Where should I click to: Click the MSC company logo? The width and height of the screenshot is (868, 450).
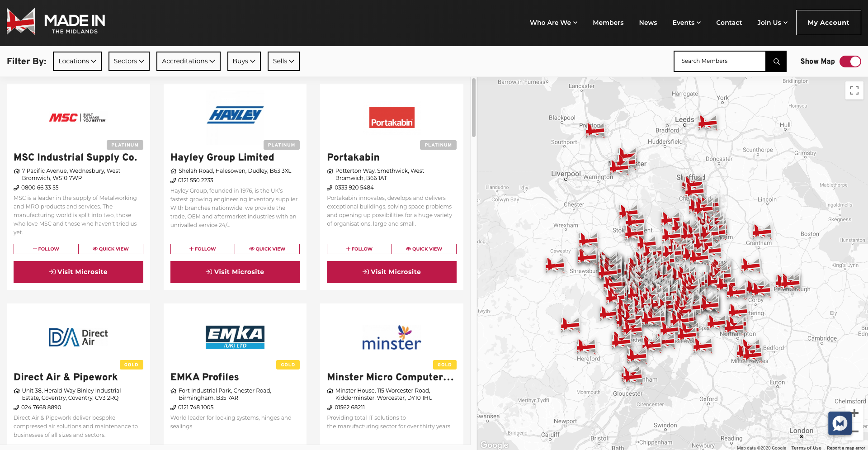(x=77, y=118)
